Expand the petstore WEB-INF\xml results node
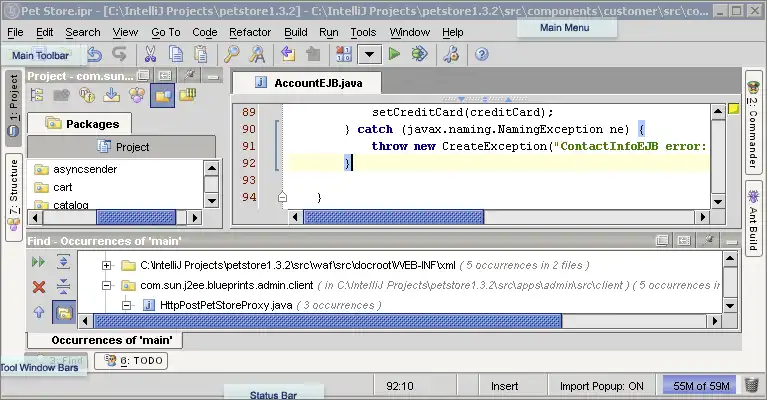The image size is (767, 400). (x=107, y=266)
